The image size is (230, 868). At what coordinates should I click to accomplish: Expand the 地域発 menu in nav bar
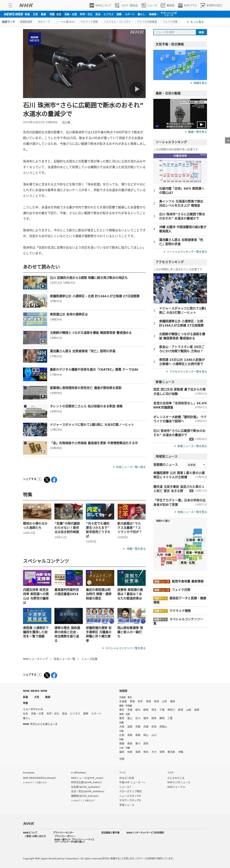coord(153,14)
